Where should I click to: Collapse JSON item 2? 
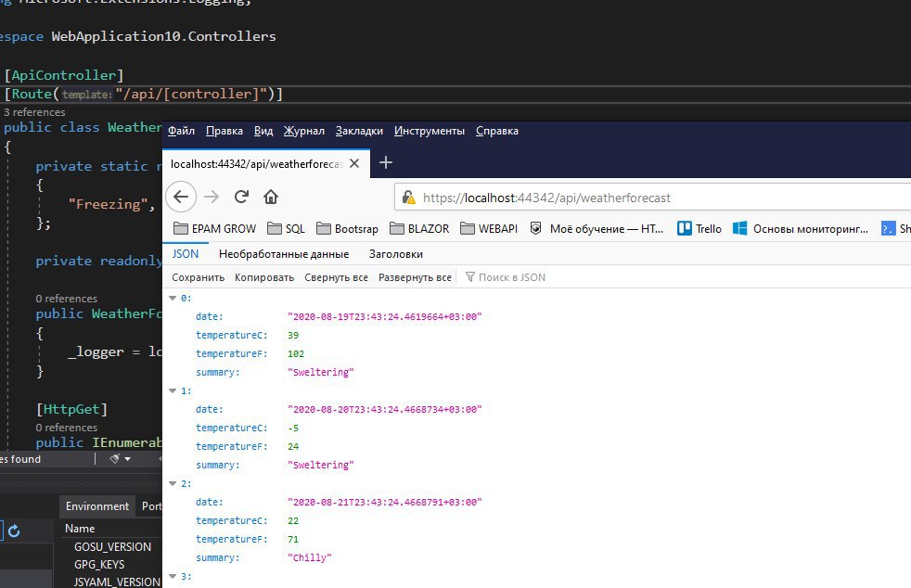pyautogui.click(x=173, y=483)
